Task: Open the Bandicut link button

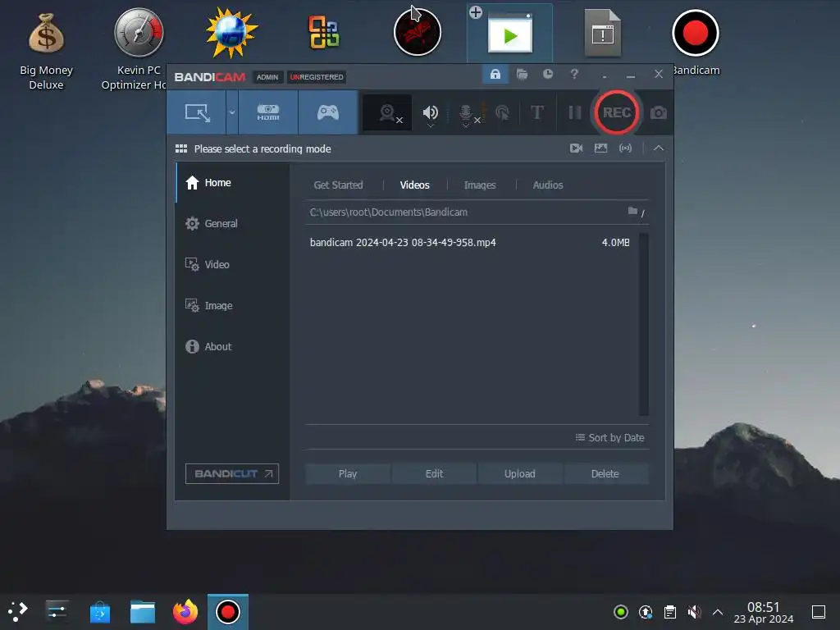Action: [x=232, y=473]
